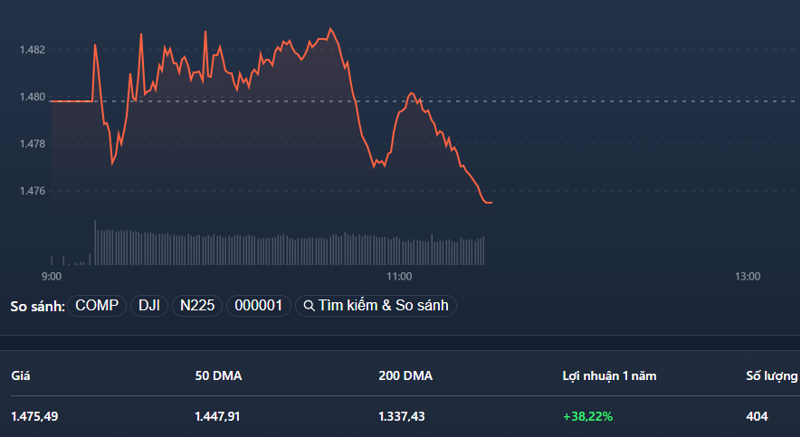This screenshot has width=800, height=437.
Task: Click the magnifier icon in Tìm kiếm & So sánh
Action: pyautogui.click(x=309, y=306)
